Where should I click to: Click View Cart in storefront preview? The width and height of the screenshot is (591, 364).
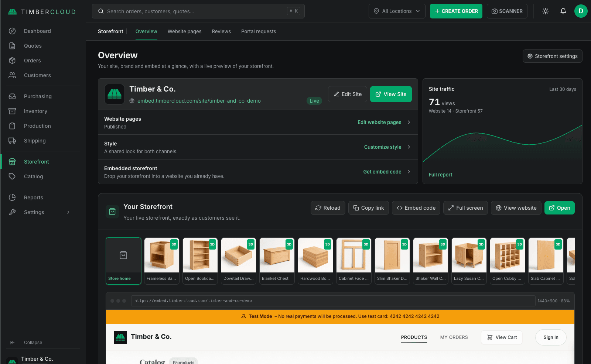502,337
